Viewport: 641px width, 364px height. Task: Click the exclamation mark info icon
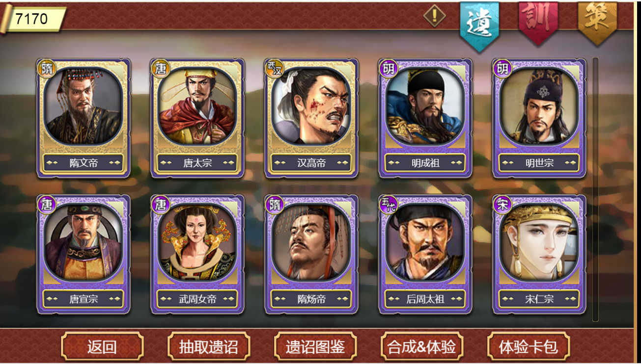click(434, 16)
